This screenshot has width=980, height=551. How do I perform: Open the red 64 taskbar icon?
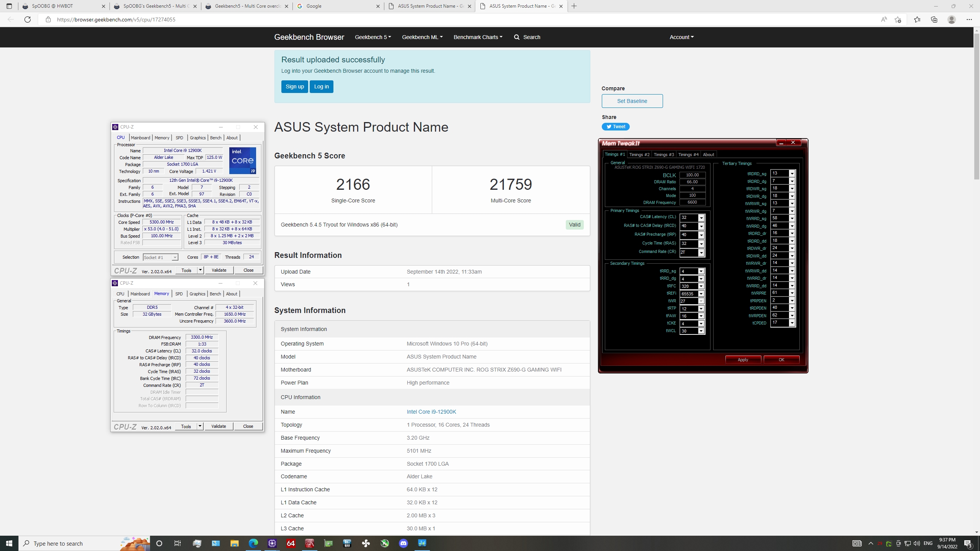(291, 543)
